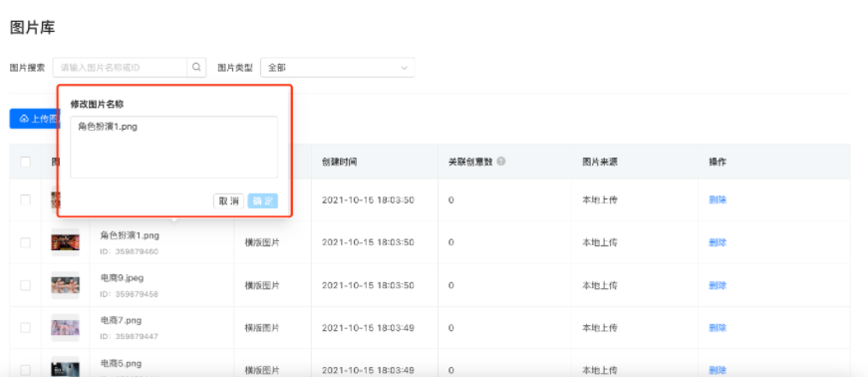Tick the checkbox for 电商7.png
868x377 pixels.
26,328
